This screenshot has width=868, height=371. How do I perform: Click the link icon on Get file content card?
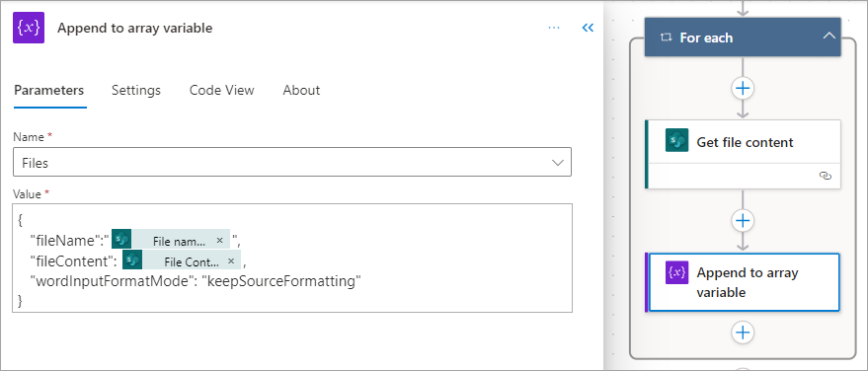(x=826, y=176)
